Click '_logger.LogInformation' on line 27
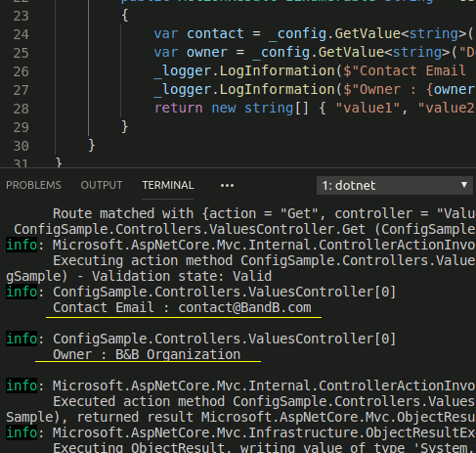 [244, 89]
